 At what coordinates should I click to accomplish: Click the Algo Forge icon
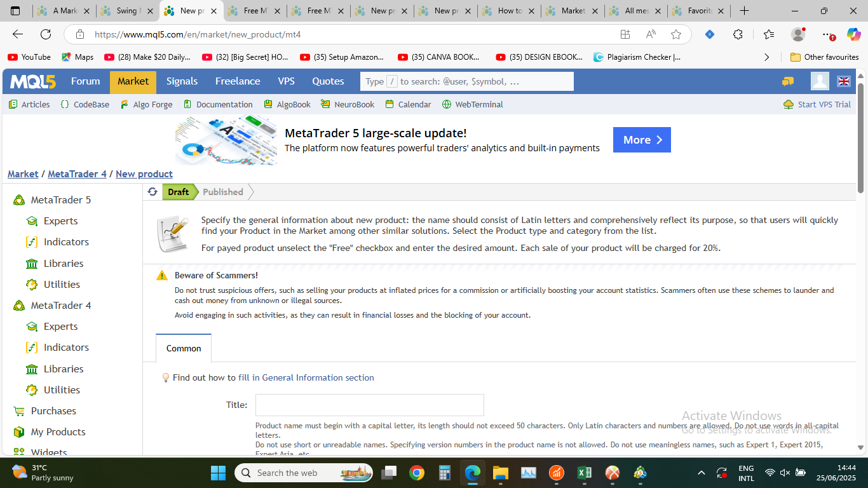124,104
